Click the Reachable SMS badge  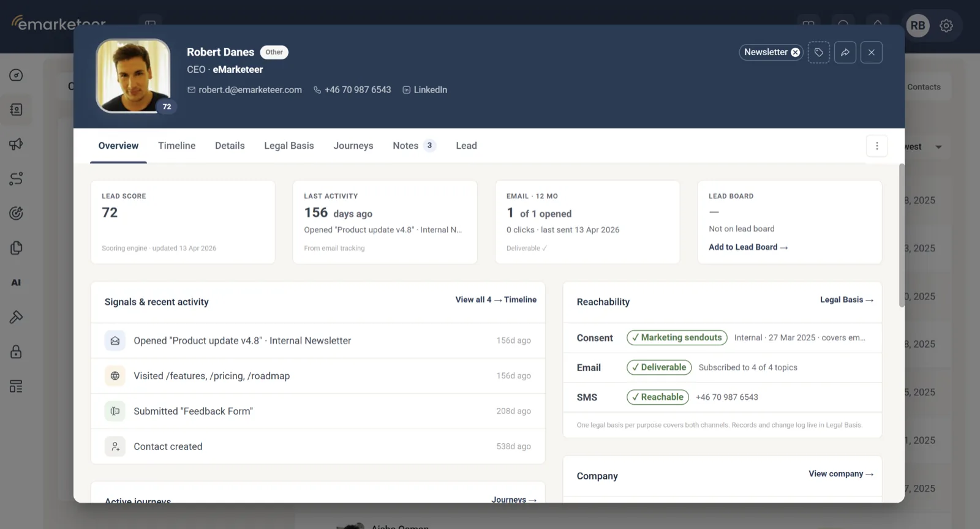[x=658, y=397]
